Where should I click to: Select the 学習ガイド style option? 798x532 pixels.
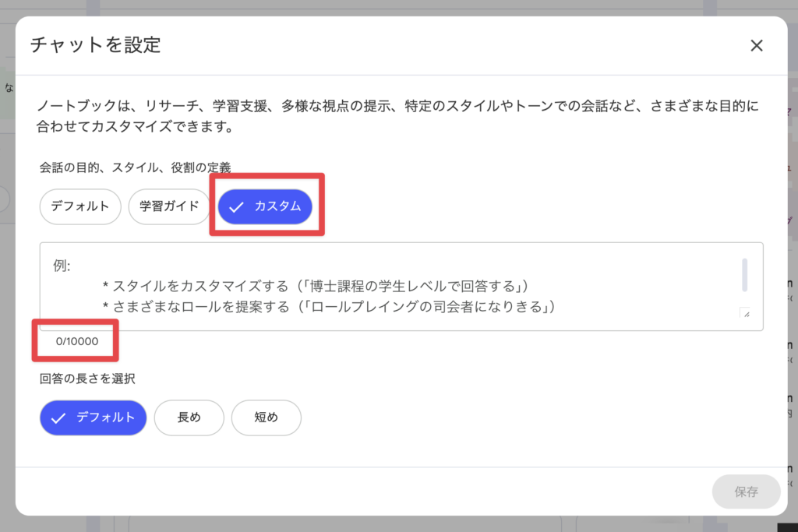coord(168,206)
